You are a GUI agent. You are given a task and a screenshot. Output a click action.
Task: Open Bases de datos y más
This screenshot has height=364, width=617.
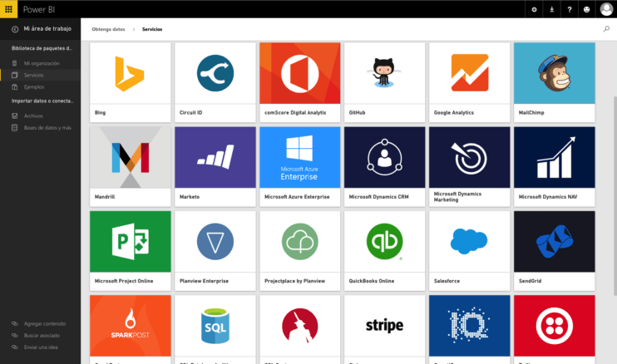click(47, 128)
